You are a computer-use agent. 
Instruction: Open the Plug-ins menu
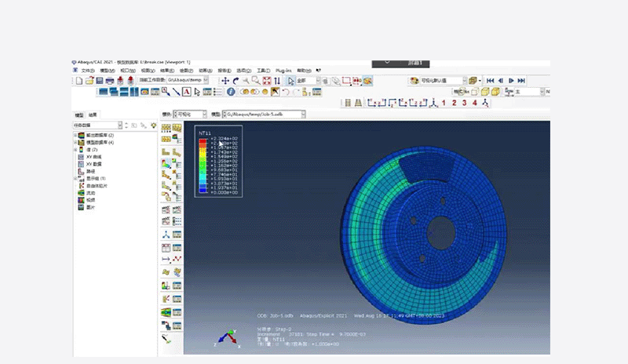(283, 71)
